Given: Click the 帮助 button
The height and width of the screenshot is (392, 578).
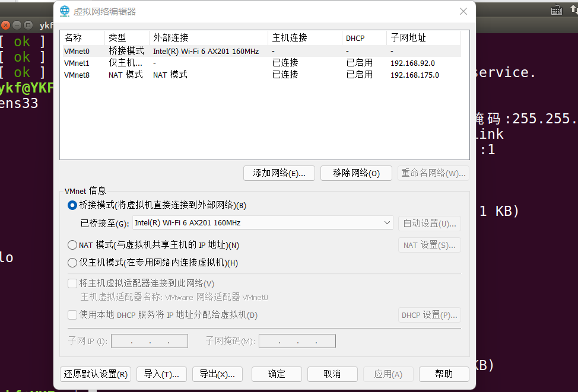Looking at the screenshot, I should [x=444, y=374].
